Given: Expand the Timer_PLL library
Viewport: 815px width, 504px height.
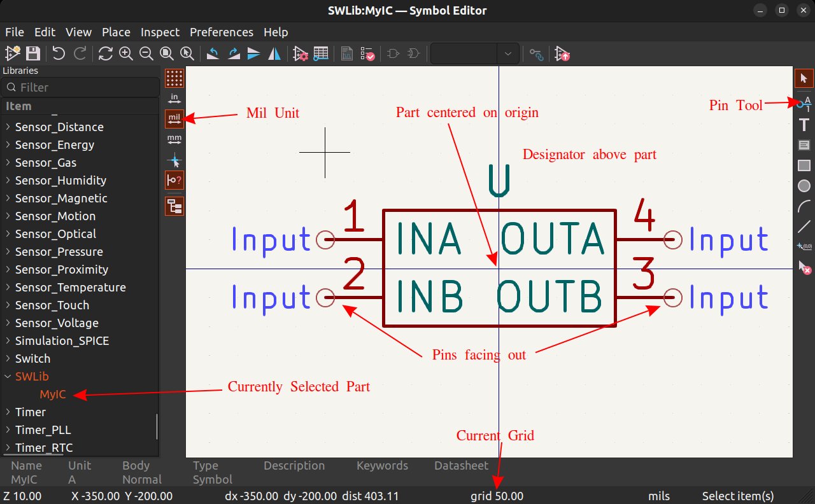Looking at the screenshot, I should click(8, 430).
